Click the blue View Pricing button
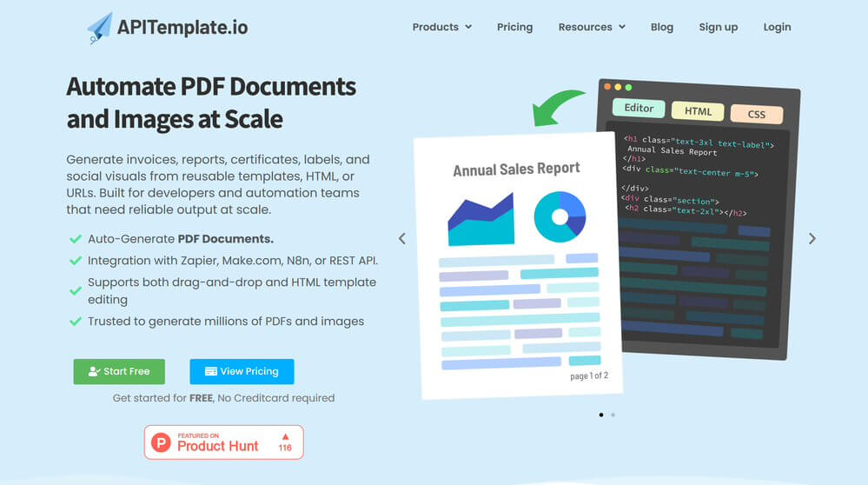Screen dimensions: 868x485 (x=242, y=371)
